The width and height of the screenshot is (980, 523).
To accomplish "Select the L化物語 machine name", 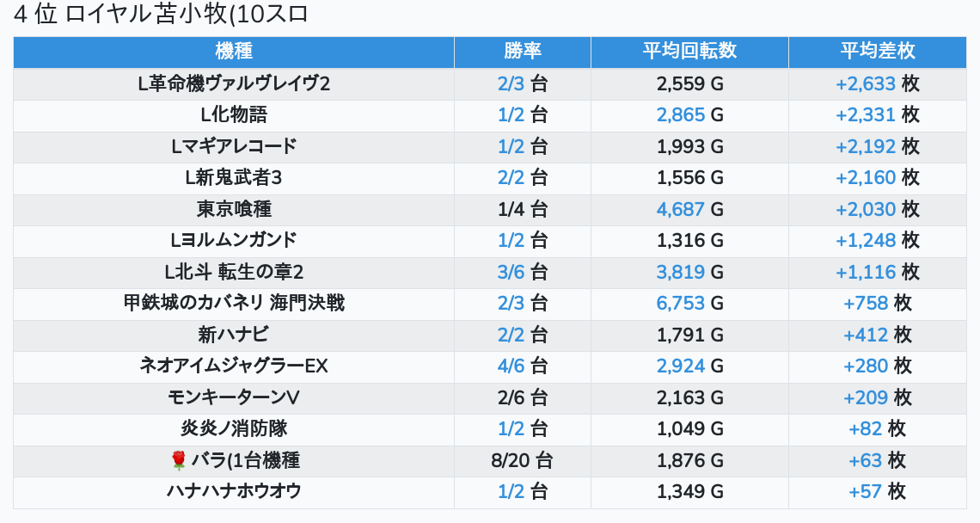I will 234,115.
